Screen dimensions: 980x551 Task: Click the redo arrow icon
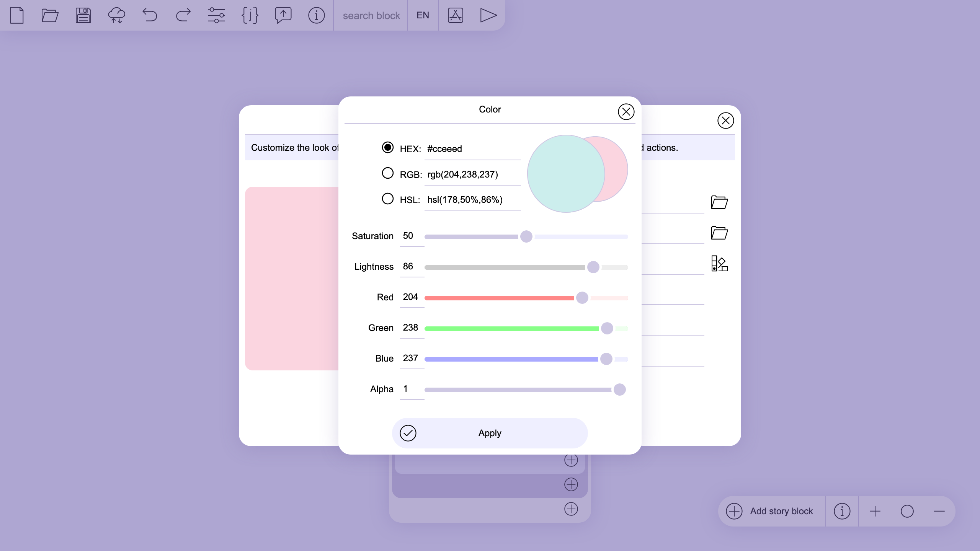coord(183,15)
